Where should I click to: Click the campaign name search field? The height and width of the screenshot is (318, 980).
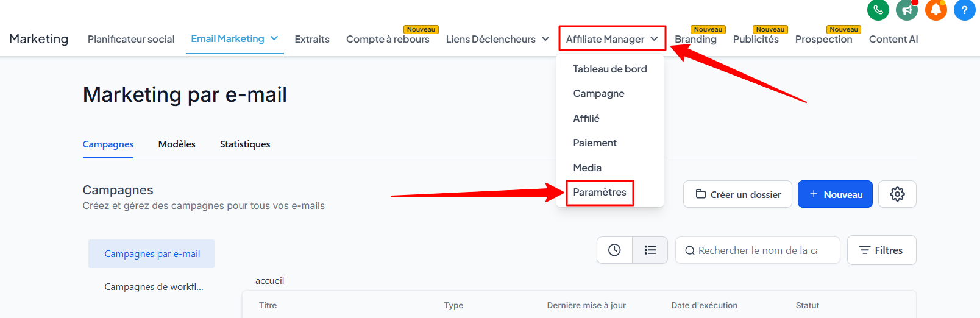(758, 250)
